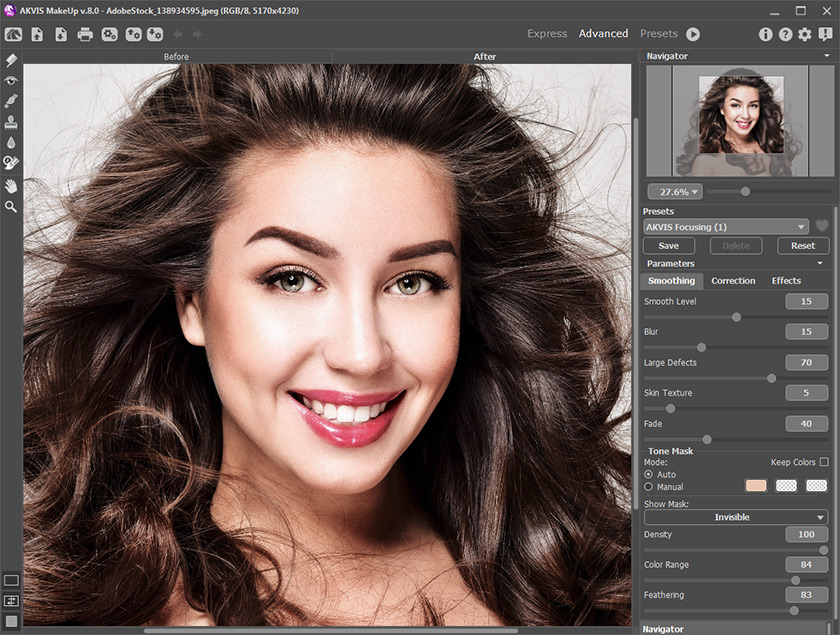
Task: Open preferences with the gear icon
Action: click(804, 34)
